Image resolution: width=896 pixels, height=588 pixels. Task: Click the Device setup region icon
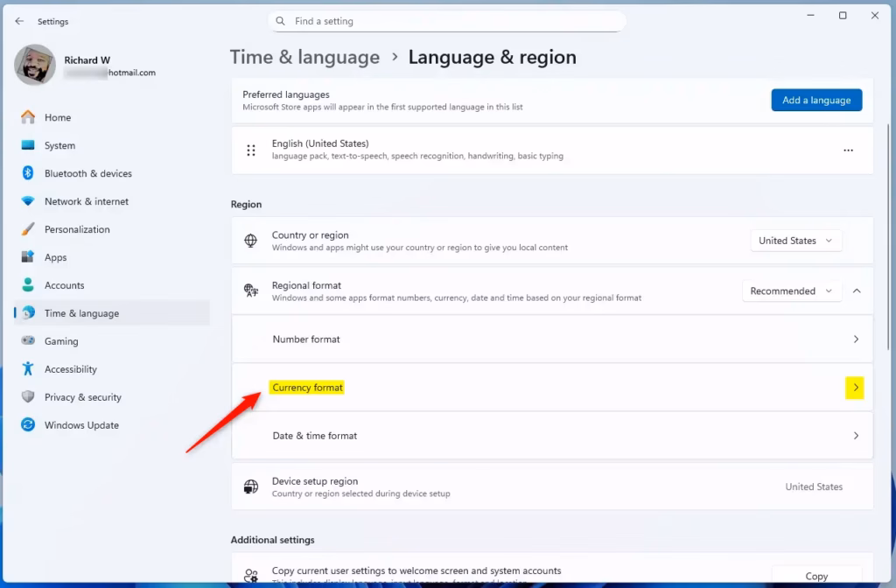click(x=251, y=486)
